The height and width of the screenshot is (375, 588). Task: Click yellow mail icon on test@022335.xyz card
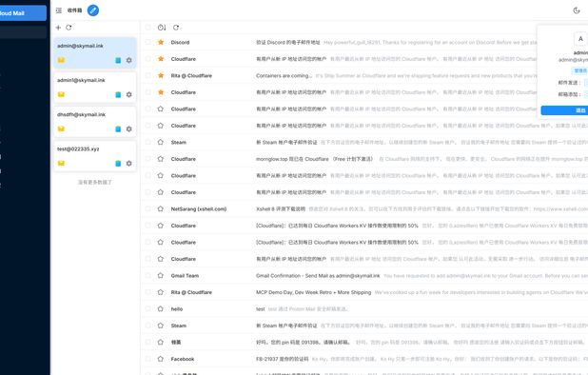point(61,164)
